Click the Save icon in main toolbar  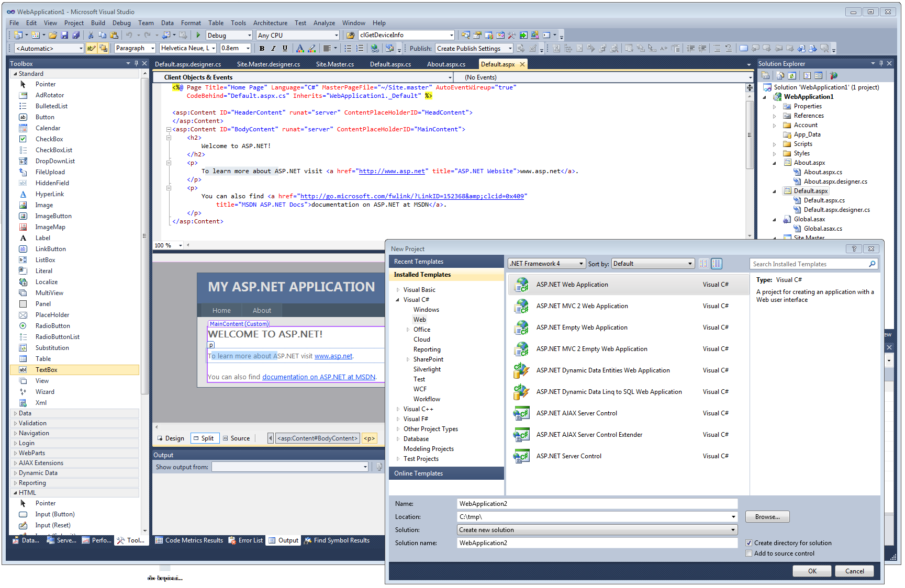[64, 35]
